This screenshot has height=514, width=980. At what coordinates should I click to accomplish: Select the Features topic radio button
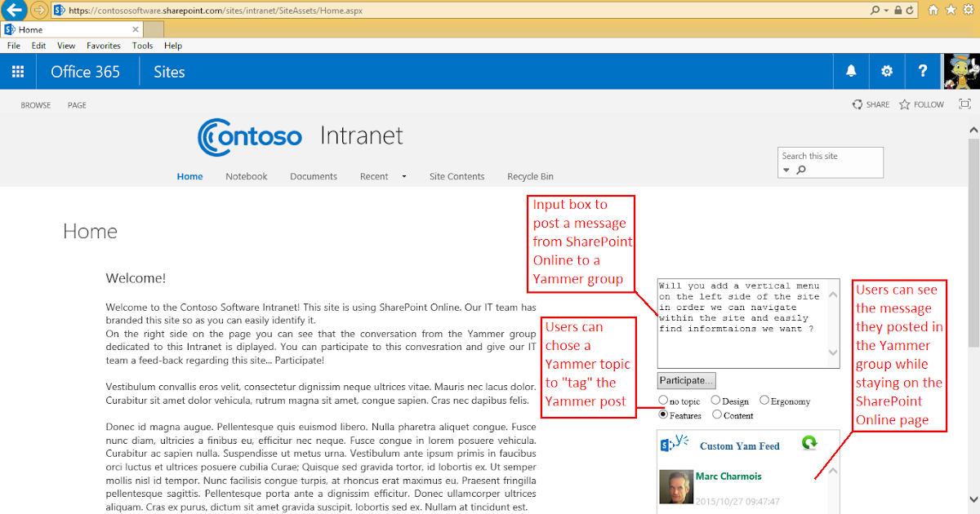[663, 414]
